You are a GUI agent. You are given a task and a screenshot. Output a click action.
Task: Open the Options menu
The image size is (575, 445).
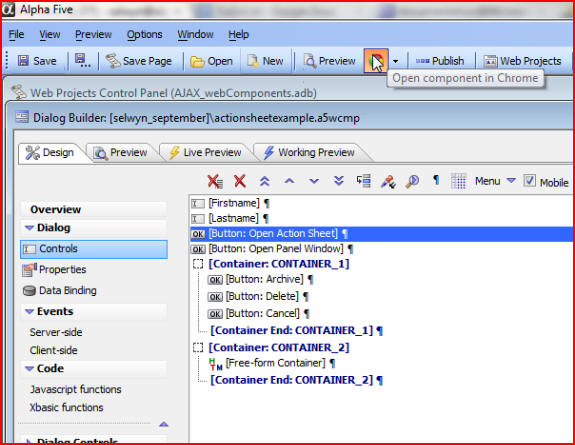coord(144,34)
